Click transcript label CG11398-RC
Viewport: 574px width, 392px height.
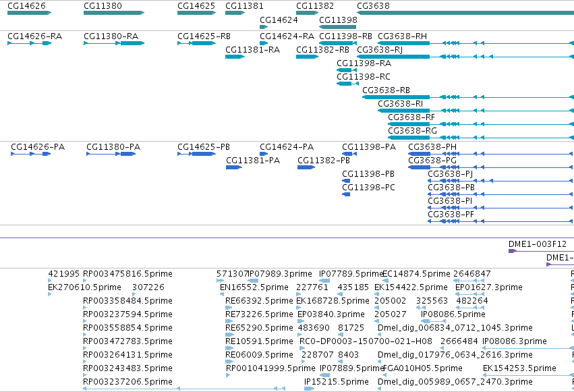[x=364, y=77]
